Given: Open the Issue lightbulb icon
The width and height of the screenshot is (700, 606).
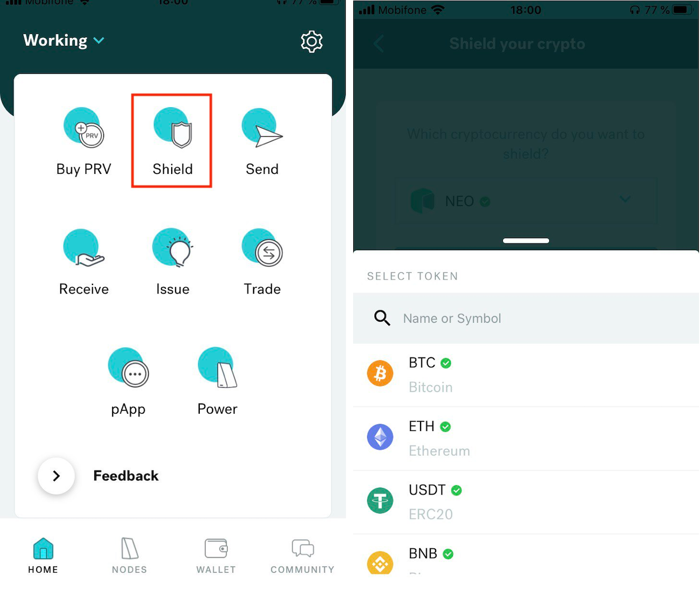Looking at the screenshot, I should point(173,248).
